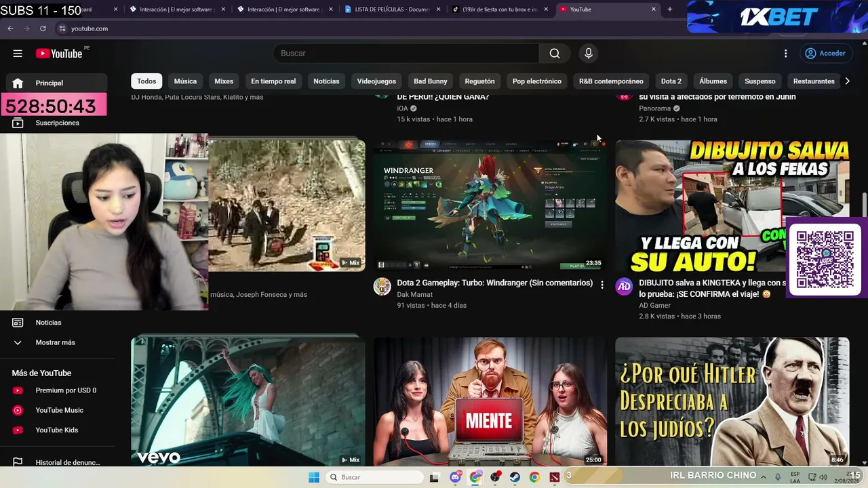Select the Música filter chip

click(185, 81)
